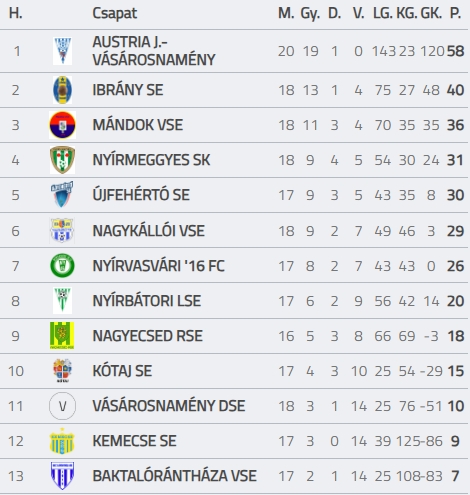Open the Újfehértó SE blue crest
470x495 pixels.
coord(62,195)
